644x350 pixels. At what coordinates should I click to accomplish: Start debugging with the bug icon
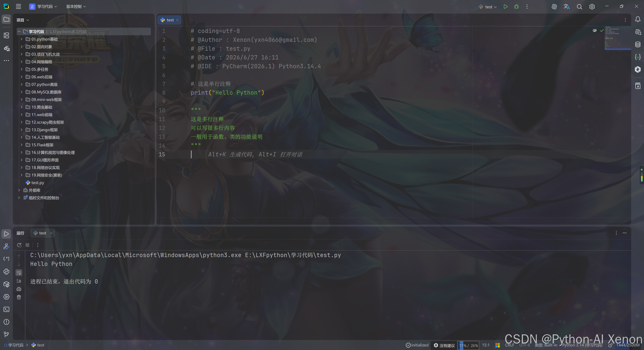[x=516, y=7]
